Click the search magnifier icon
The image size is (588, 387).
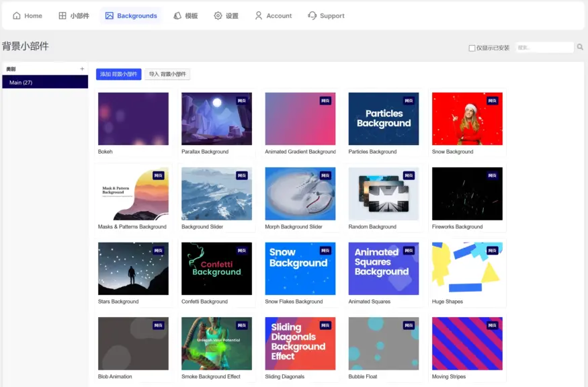click(580, 47)
